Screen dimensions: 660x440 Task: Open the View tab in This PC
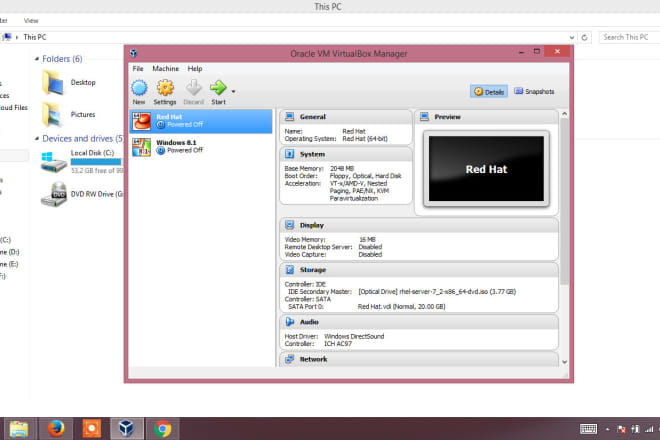pyautogui.click(x=31, y=21)
